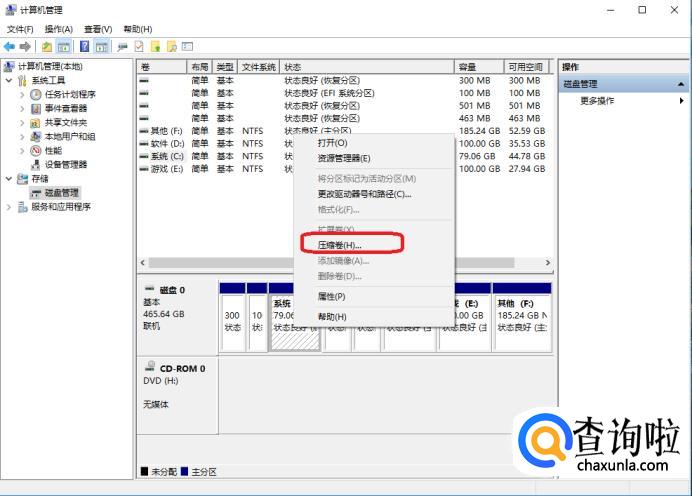Viewport: 692px width, 496px height.
Task: Click the yellow note with green arrow icon
Action: (155, 46)
